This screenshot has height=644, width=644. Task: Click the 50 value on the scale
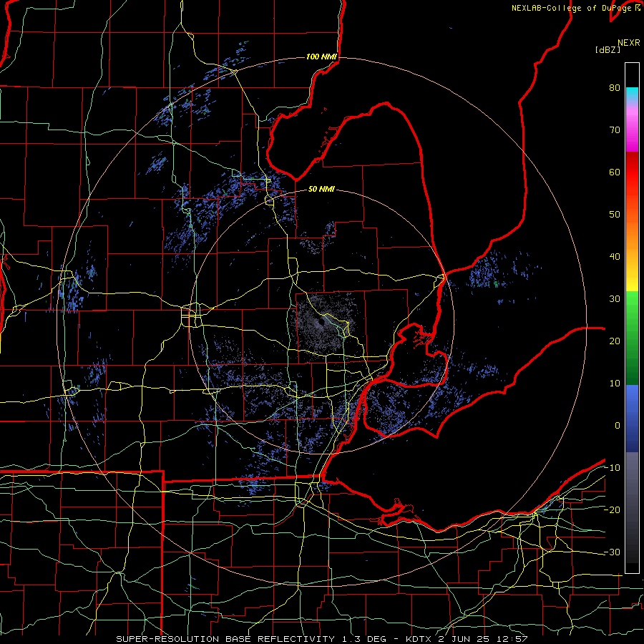(615, 215)
